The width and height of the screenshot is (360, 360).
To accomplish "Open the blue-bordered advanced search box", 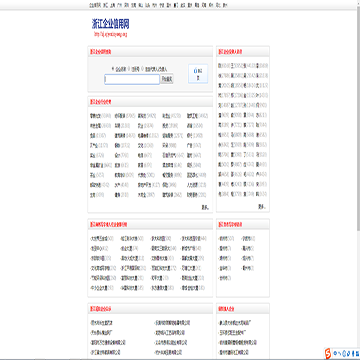I will [198, 74].
